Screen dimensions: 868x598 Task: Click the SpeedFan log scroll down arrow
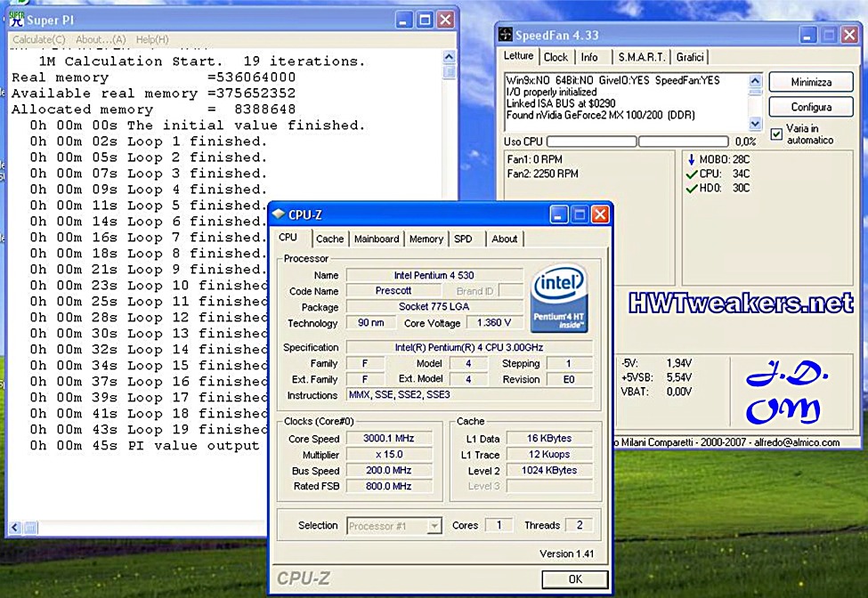pos(755,124)
